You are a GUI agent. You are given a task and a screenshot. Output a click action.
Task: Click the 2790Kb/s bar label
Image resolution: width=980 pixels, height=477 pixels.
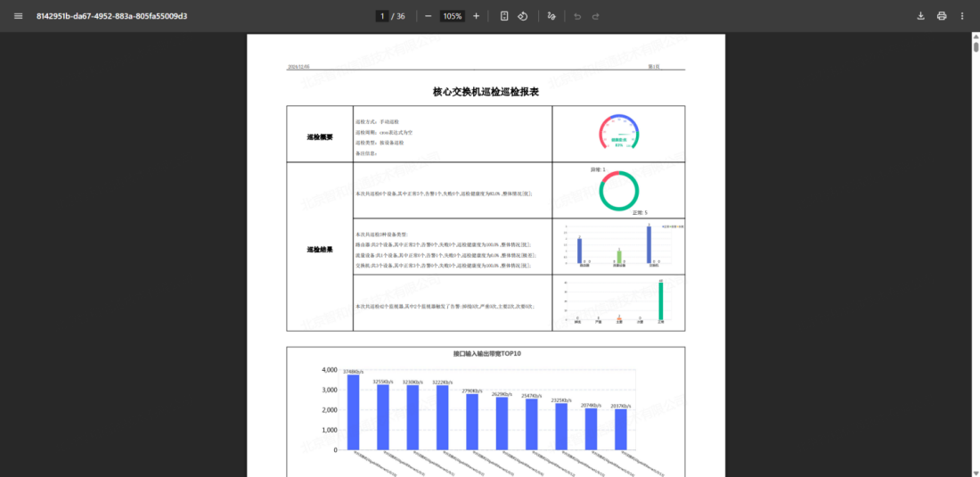point(472,391)
